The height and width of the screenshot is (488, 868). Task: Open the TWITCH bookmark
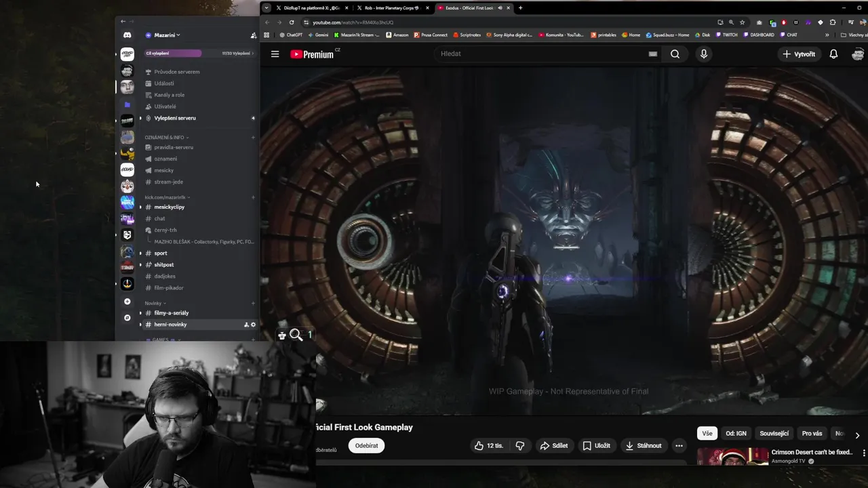tap(726, 35)
